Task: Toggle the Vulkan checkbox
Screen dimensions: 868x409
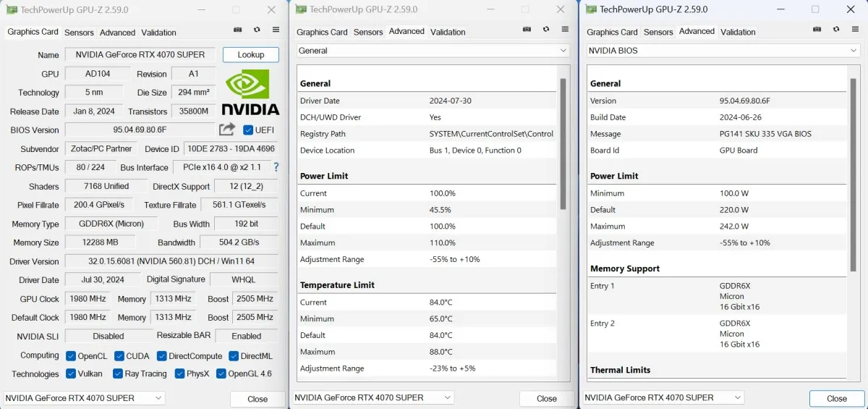Action: point(71,374)
